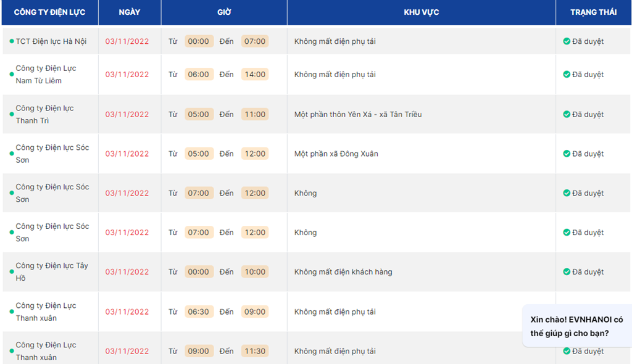Screen dimensions: 632x364
Task: Click the approved check icon in Tây Hồ row
Action: click(567, 271)
